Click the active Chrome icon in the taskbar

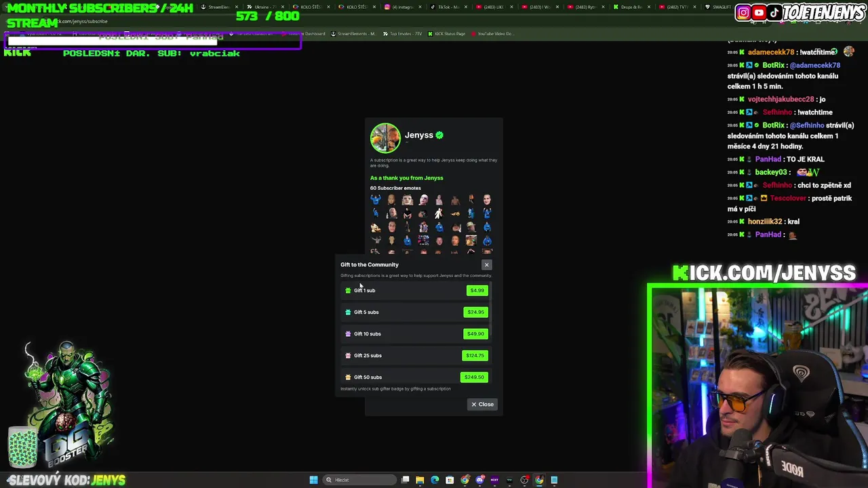pos(539,480)
